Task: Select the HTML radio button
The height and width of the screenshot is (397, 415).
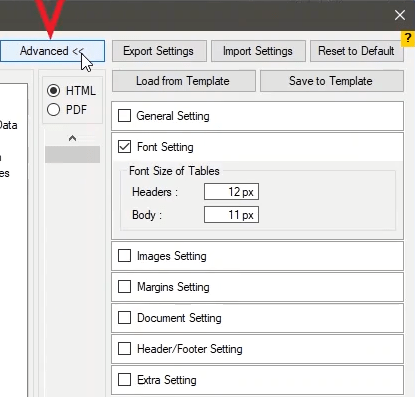Action: click(x=54, y=91)
